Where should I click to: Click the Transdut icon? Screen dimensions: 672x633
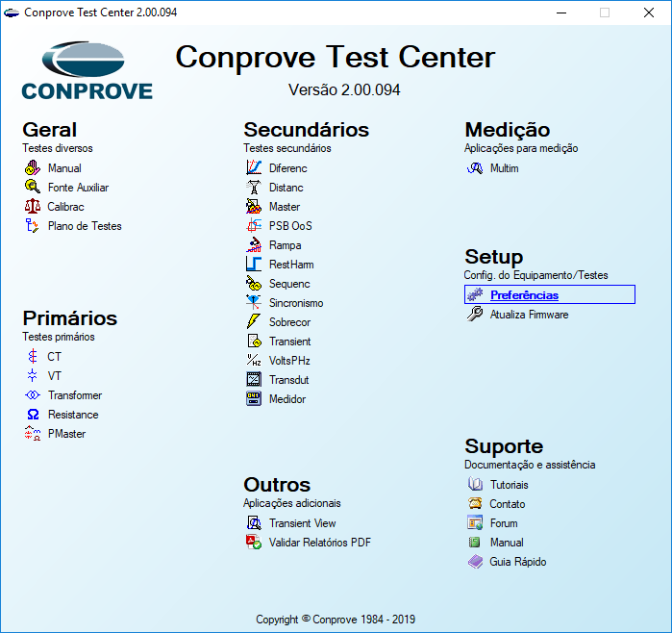(254, 380)
